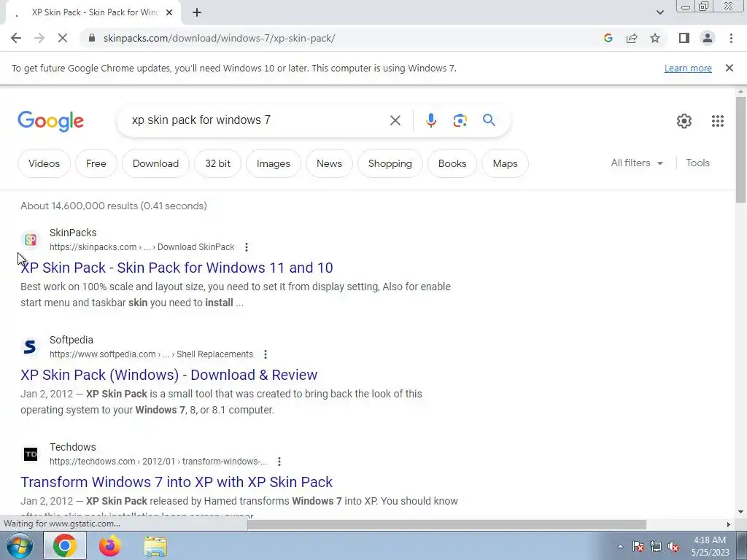
Task: Click Chrome in the taskbar
Action: pos(65,545)
